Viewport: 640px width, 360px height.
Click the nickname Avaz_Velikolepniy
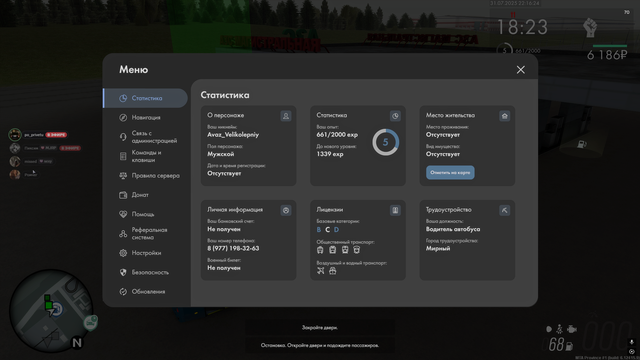pos(233,135)
